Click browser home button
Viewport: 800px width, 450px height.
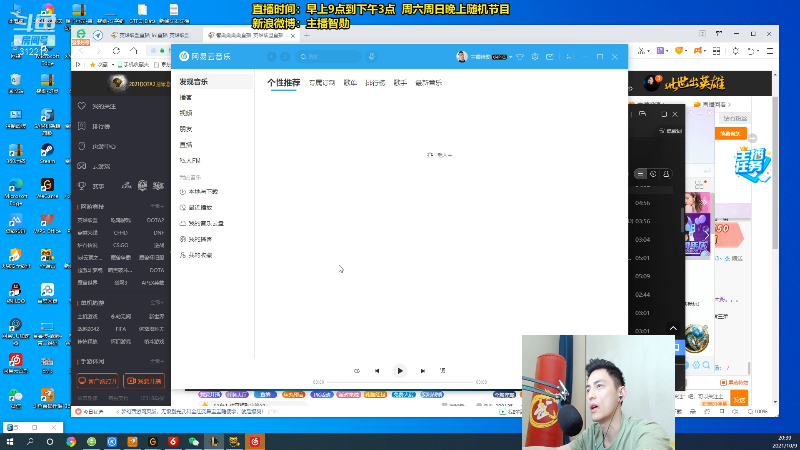click(x=134, y=51)
